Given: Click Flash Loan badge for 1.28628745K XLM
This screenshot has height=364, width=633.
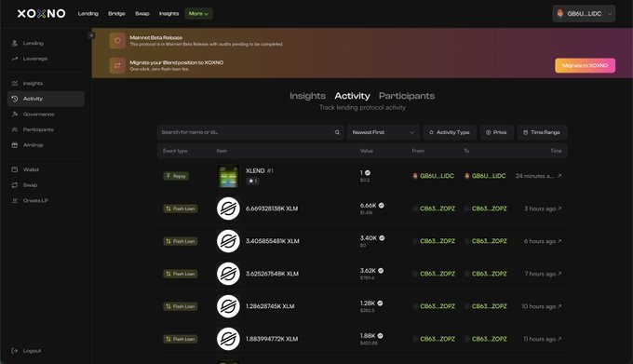Looking at the screenshot, I should [180, 306].
